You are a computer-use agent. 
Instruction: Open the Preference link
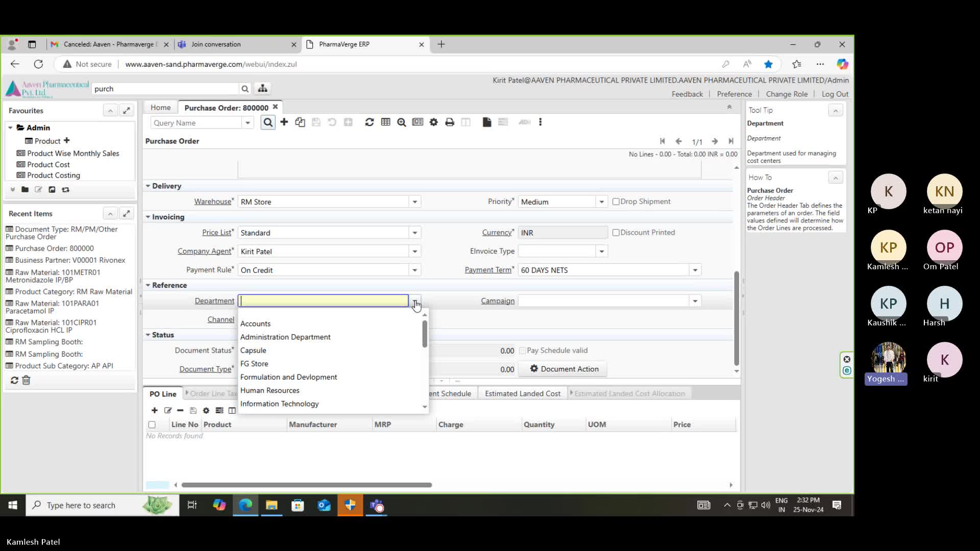[x=734, y=94]
